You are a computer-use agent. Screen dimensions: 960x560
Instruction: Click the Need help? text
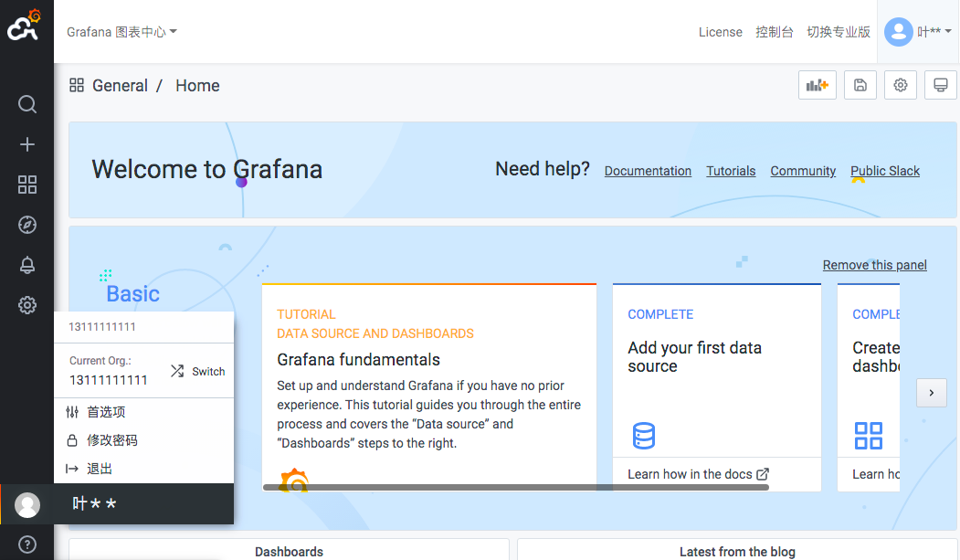tap(543, 169)
